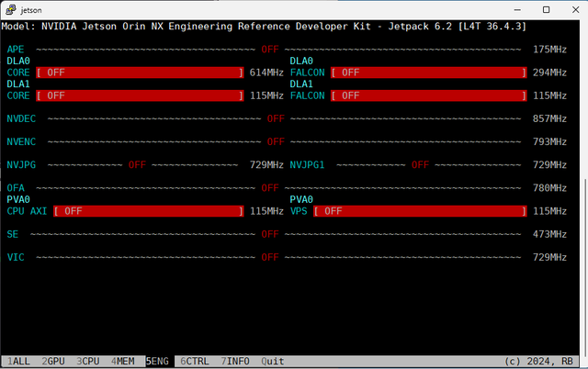Click the scrollbar down arrow
Image resolution: width=588 pixels, height=369 pixels.
tap(581, 350)
